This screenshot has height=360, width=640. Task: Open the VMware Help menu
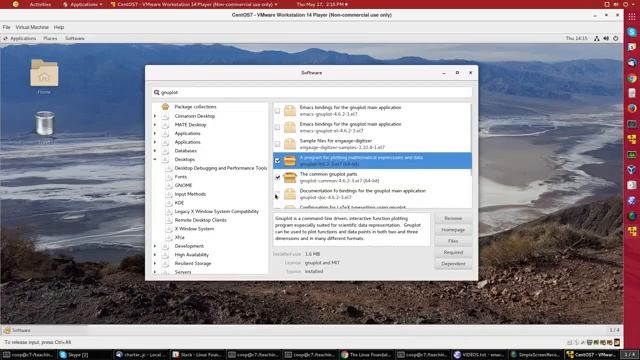[59, 27]
